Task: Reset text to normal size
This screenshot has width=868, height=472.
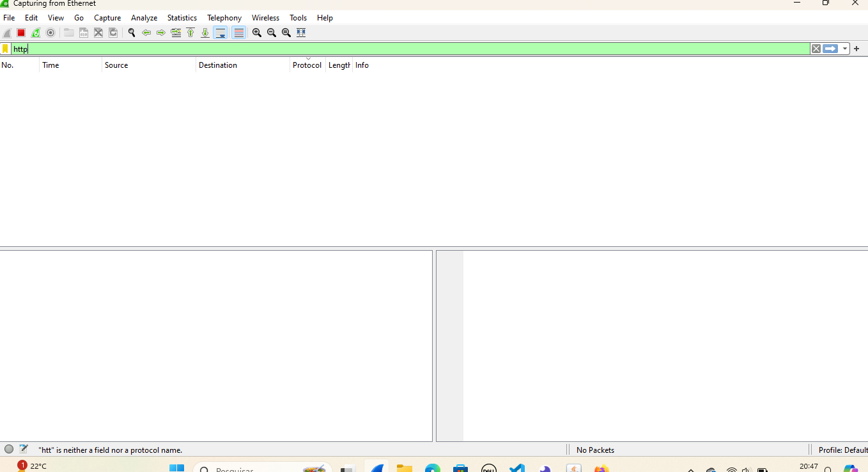Action: (286, 33)
